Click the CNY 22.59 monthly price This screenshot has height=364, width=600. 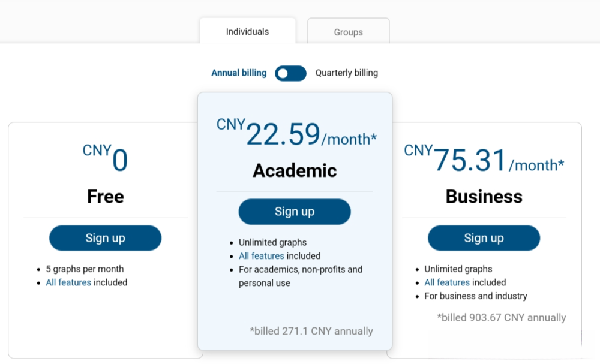coord(296,134)
